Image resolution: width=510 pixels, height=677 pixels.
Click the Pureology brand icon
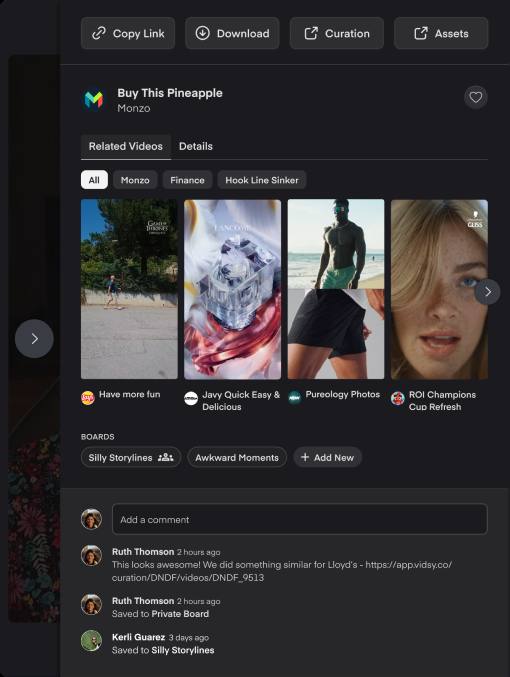point(295,398)
